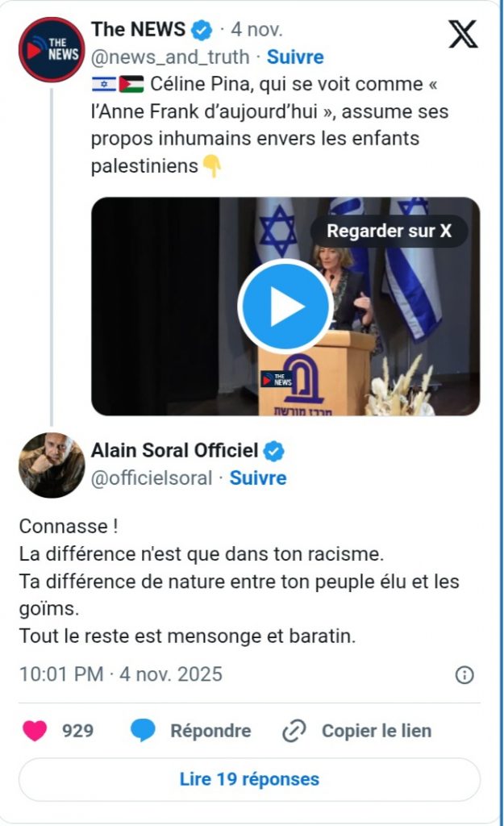Open "Lire 19 réponses" button

point(249,779)
